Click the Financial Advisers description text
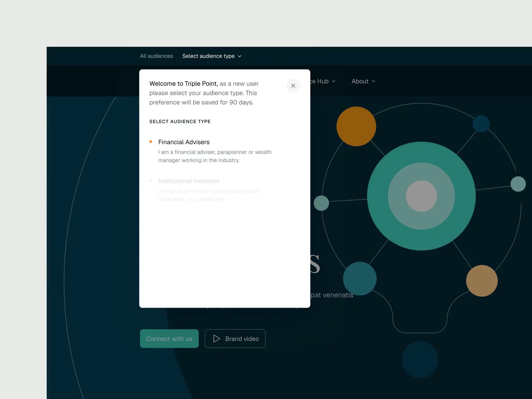This screenshot has height=399, width=532. click(215, 156)
